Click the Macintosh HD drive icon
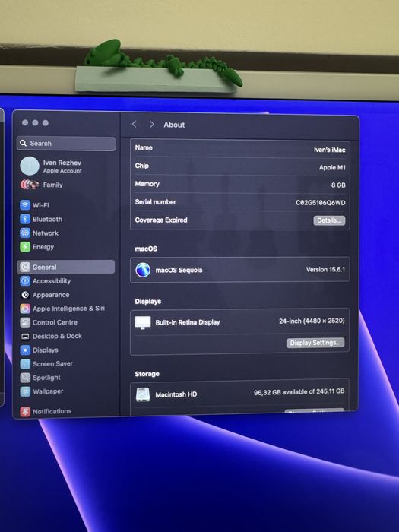The height and width of the screenshot is (532, 399). click(143, 394)
